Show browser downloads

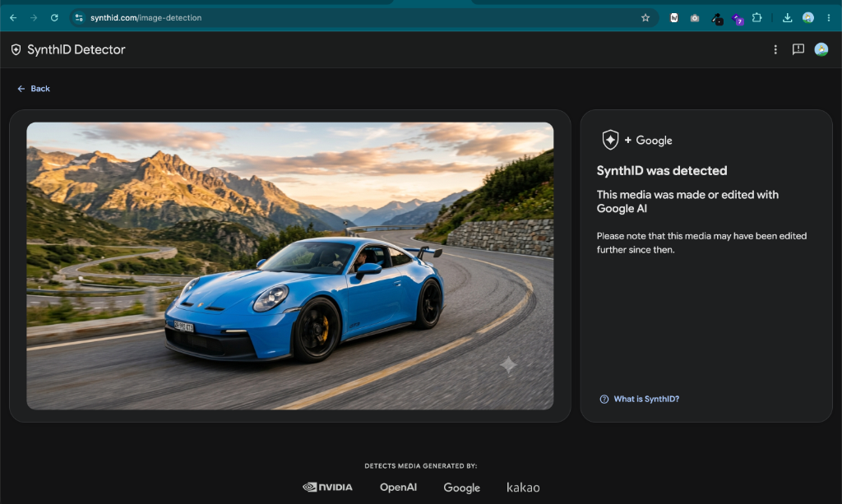click(x=787, y=18)
